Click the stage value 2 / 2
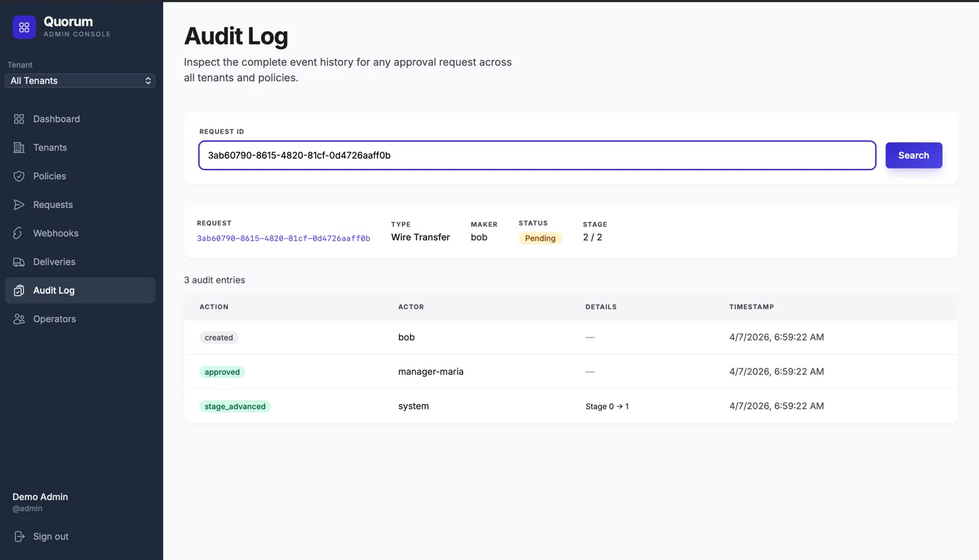The width and height of the screenshot is (979, 560). pyautogui.click(x=592, y=237)
